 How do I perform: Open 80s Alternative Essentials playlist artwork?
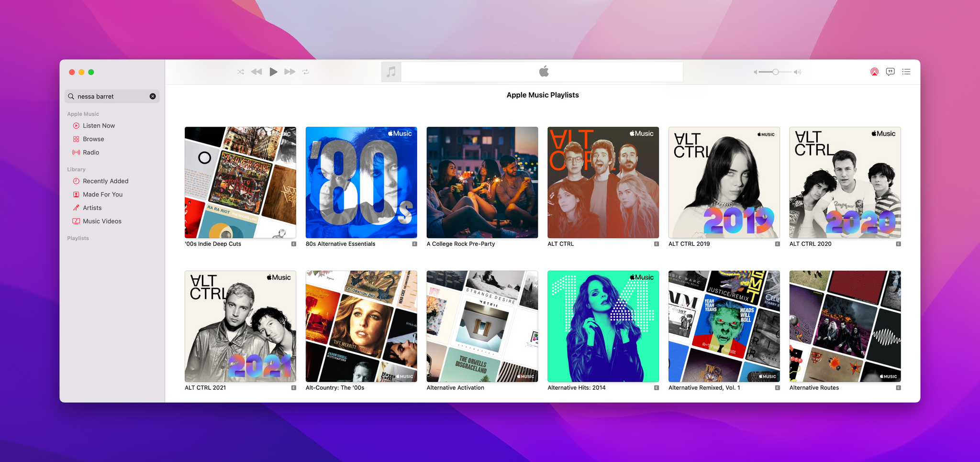[361, 182]
